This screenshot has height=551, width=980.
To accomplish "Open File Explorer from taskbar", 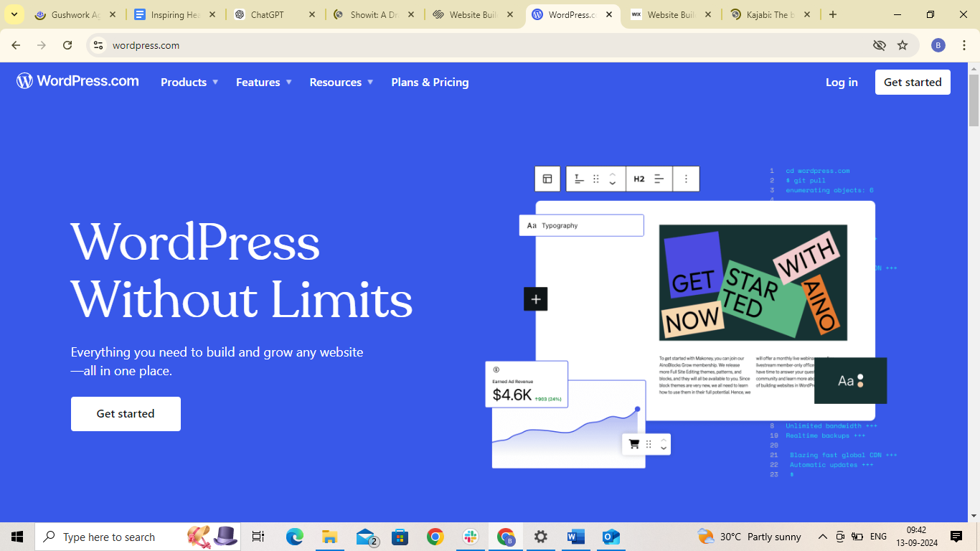I will coord(329,537).
